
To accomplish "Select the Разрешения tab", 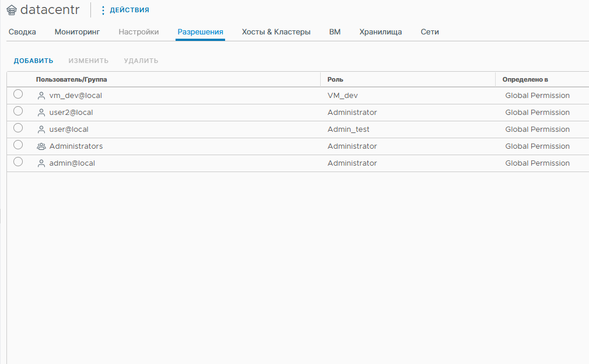I will (200, 32).
